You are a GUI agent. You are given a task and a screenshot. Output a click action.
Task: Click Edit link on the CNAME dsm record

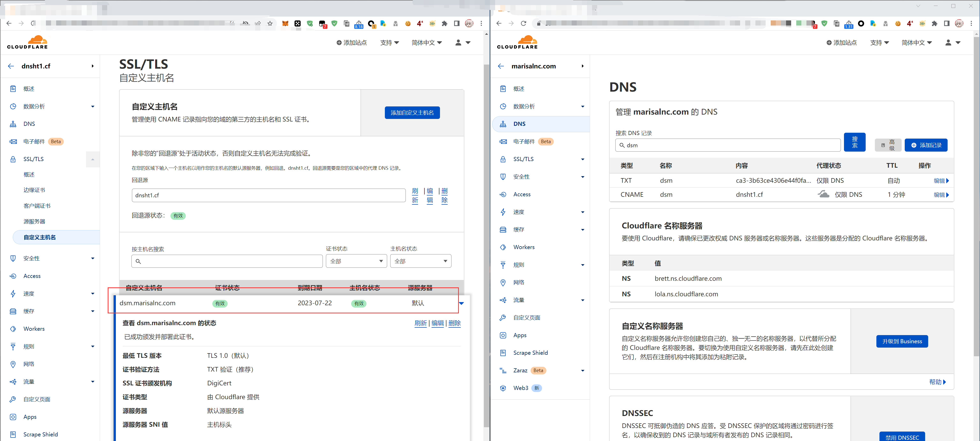(x=941, y=195)
